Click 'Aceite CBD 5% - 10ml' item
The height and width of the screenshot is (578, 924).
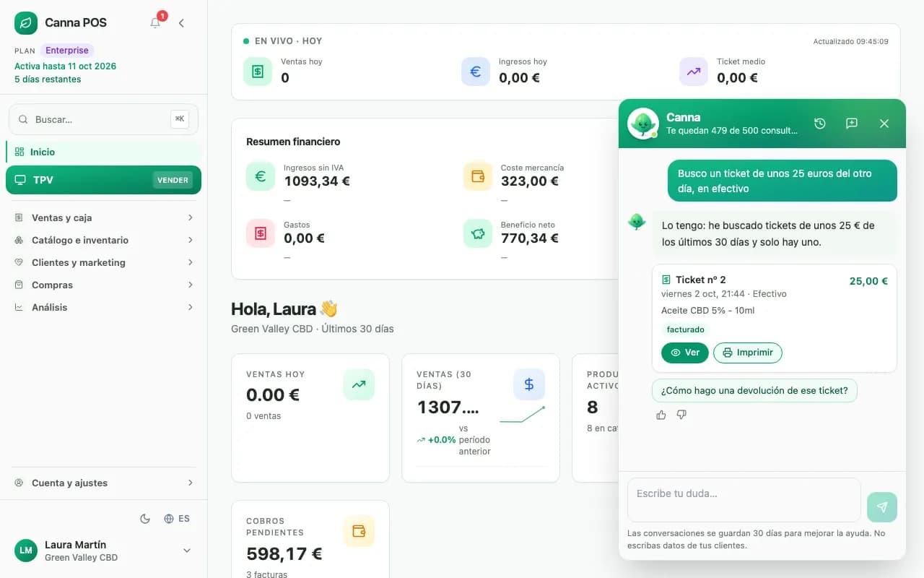point(707,311)
